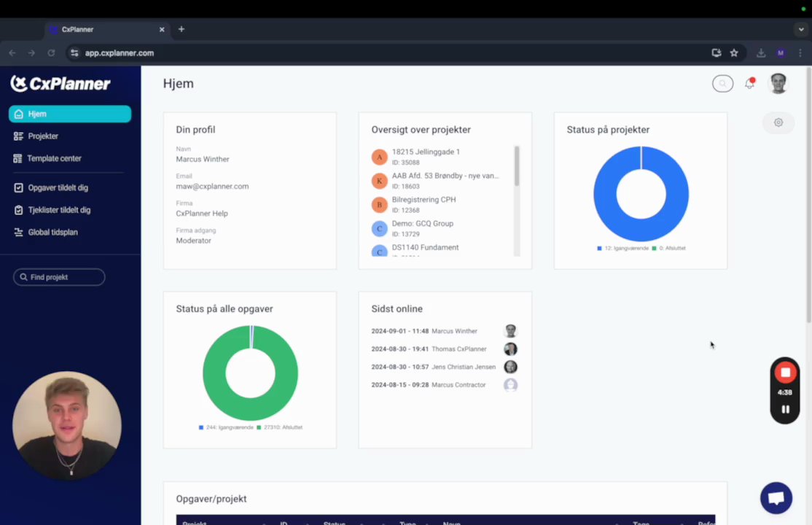Toggle '27310: Afsluttet' legend entry
This screenshot has width=812, height=525.
280,427
